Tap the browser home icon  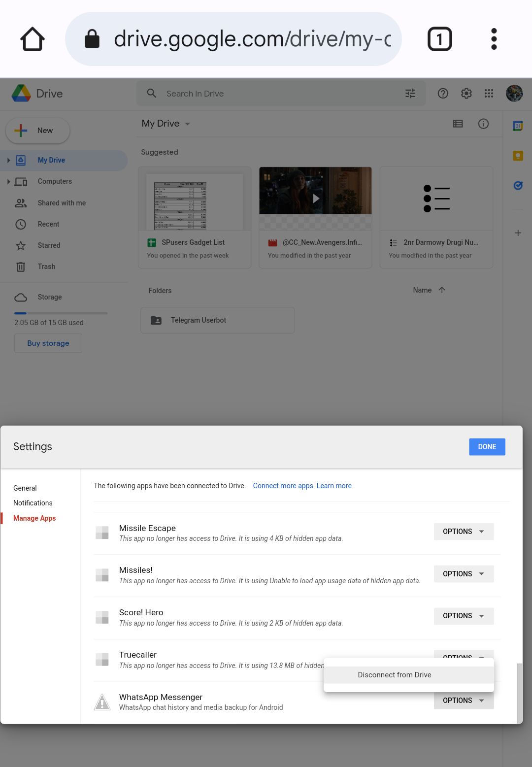(33, 39)
